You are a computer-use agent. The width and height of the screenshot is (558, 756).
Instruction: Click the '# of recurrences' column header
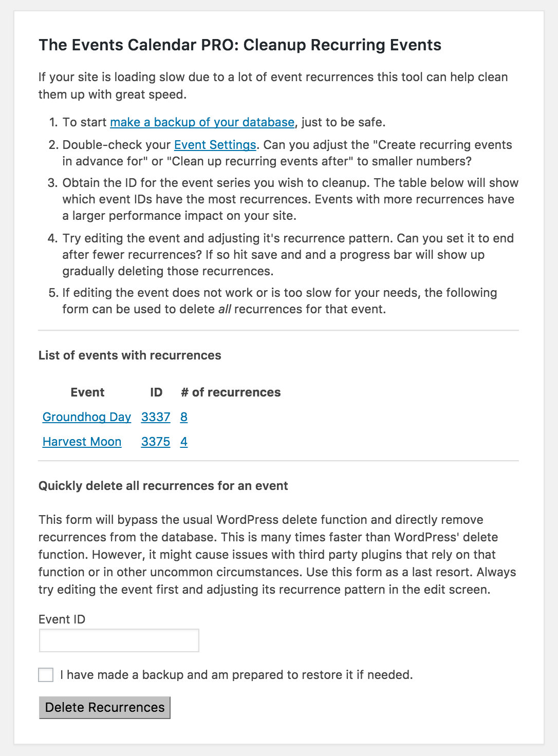pos(231,392)
